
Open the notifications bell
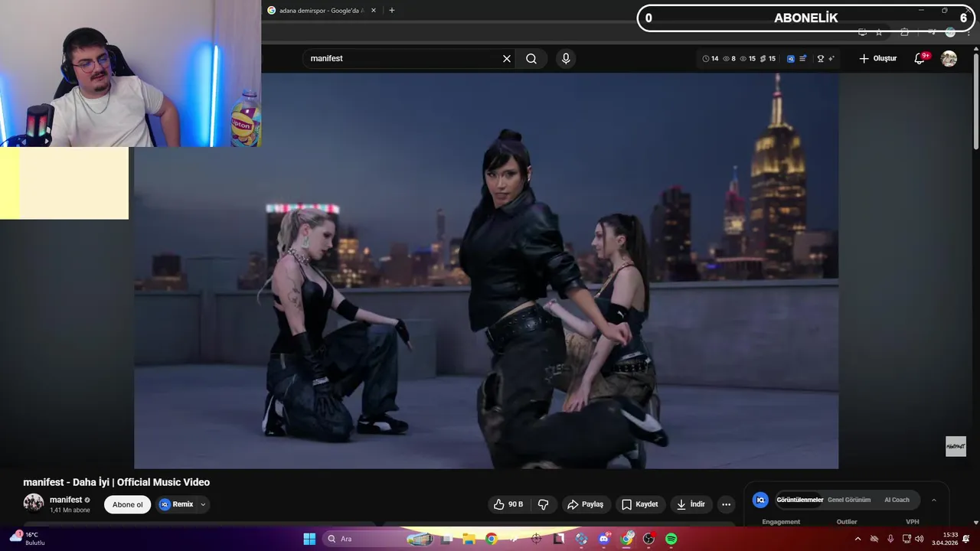(x=920, y=59)
